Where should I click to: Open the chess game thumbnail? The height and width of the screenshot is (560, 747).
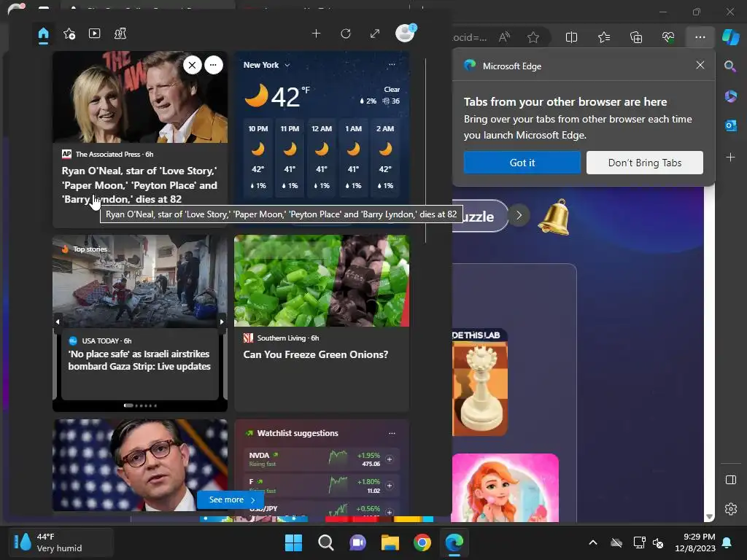pos(480,382)
